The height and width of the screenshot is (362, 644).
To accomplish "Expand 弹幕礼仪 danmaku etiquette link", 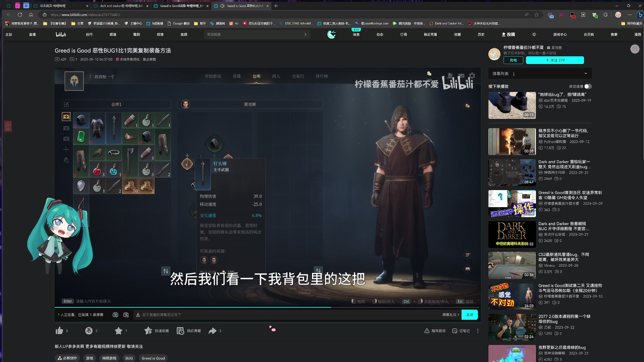I will [x=450, y=315].
